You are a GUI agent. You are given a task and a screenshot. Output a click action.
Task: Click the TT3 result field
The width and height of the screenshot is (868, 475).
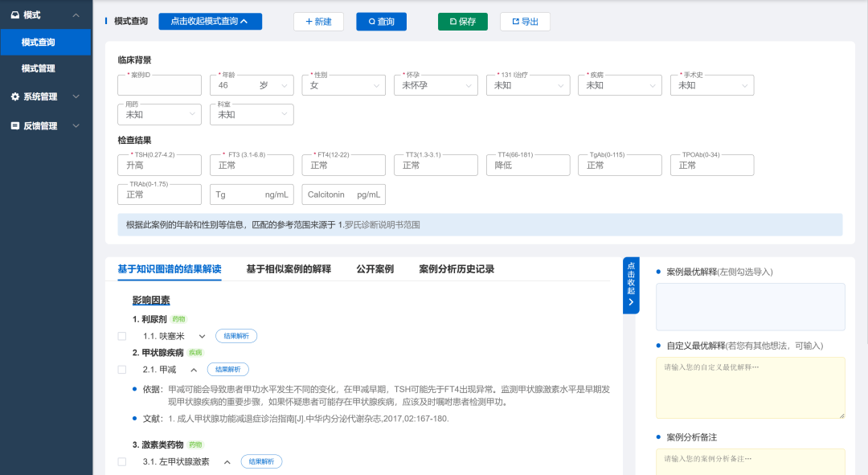(436, 166)
